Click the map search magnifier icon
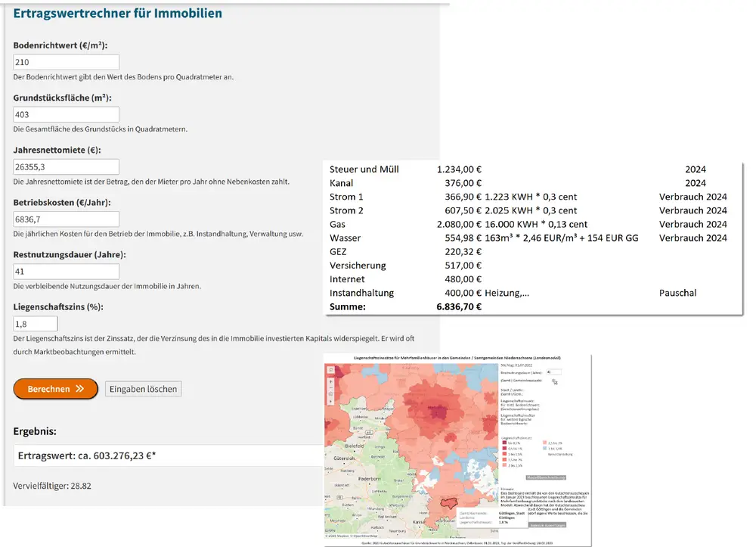Screen dimensions: 756x547 point(330,370)
